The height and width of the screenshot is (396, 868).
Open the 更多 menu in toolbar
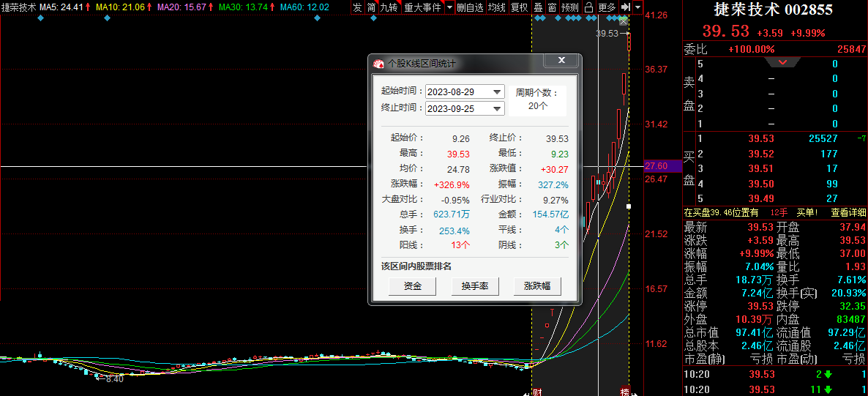coord(607,7)
